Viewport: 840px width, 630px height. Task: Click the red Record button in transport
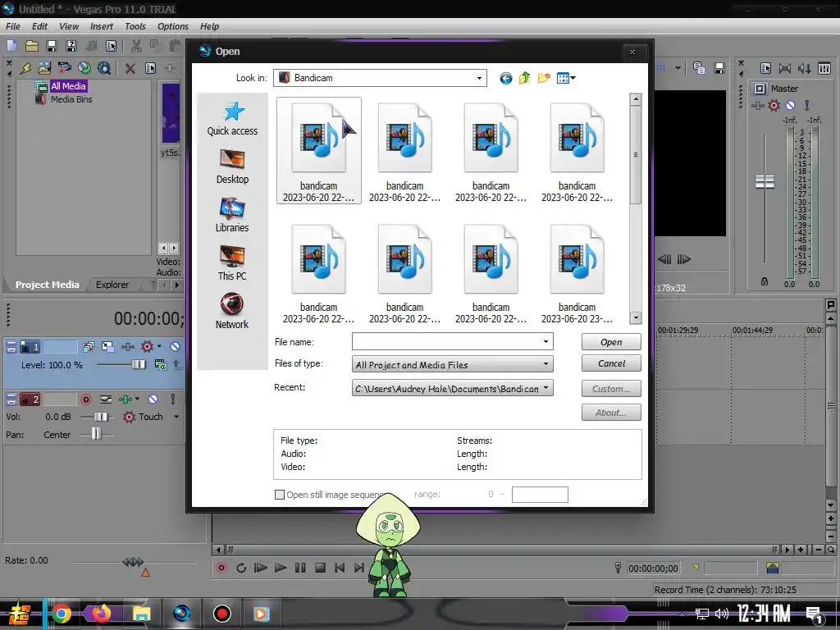click(221, 568)
